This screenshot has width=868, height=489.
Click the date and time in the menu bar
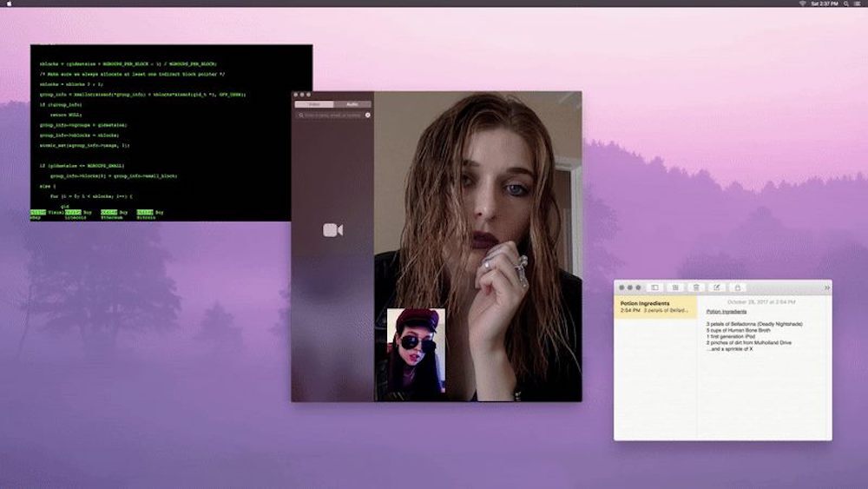pos(825,3)
